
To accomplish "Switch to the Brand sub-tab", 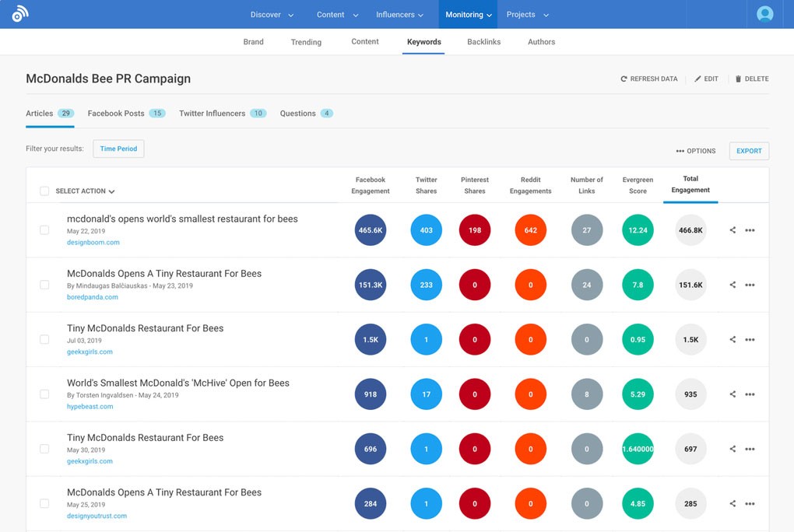I will tap(253, 42).
